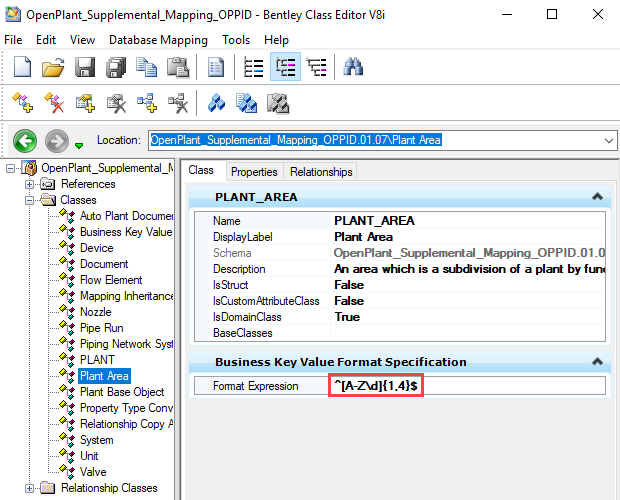This screenshot has height=500, width=620.
Task: Open the View menu
Action: click(82, 40)
